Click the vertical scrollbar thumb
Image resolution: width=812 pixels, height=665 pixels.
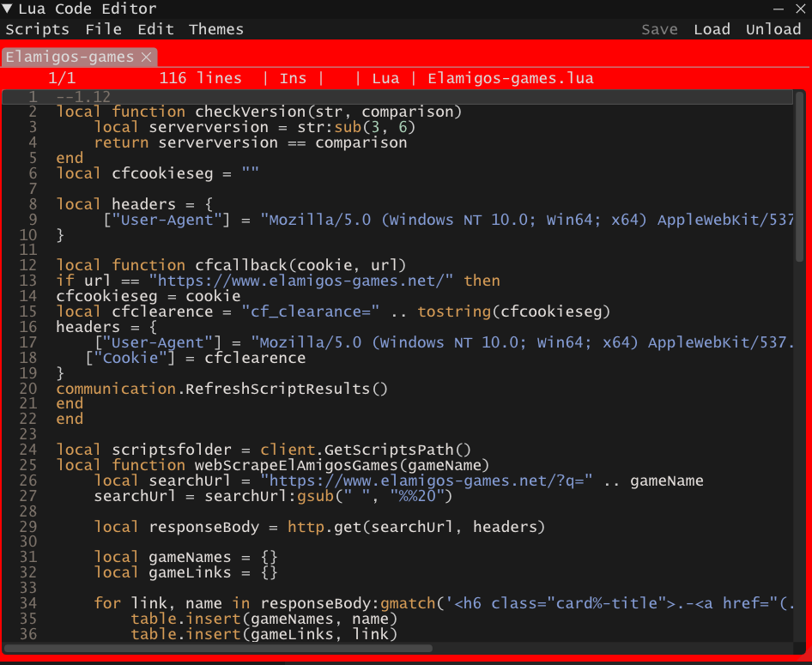pyautogui.click(x=800, y=176)
